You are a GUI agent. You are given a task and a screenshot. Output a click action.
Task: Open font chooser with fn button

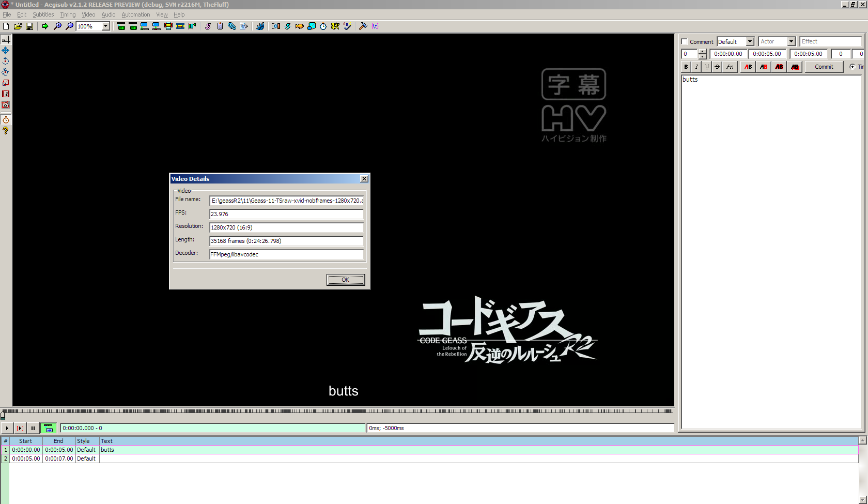tap(730, 67)
